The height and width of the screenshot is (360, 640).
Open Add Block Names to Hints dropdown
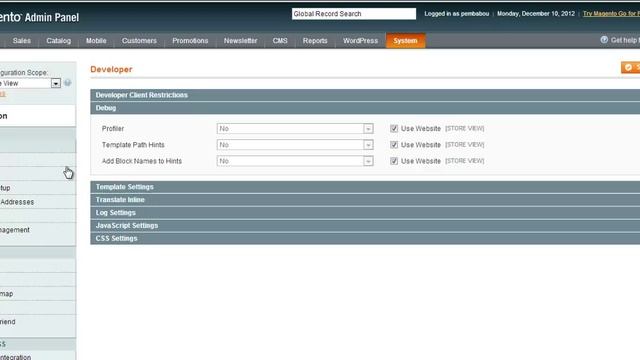[295, 161]
